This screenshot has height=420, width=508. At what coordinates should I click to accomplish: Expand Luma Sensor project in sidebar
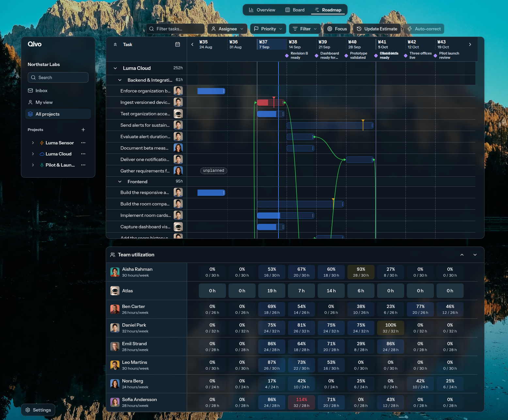click(33, 143)
